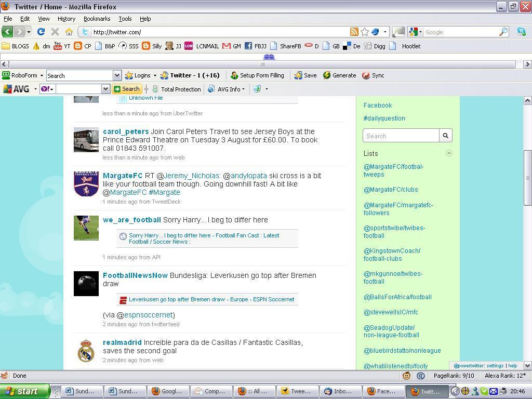Open the Google search engine selector

pyautogui.click(x=415, y=32)
